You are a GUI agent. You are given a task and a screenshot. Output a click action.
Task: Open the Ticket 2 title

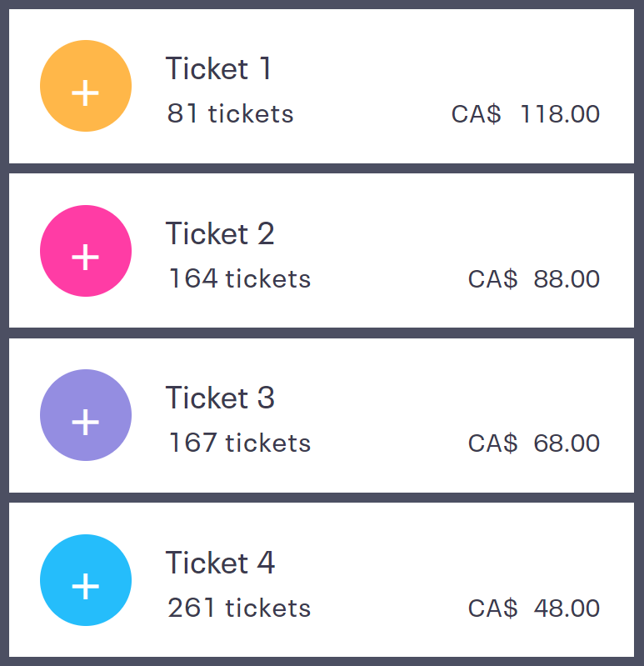220,233
